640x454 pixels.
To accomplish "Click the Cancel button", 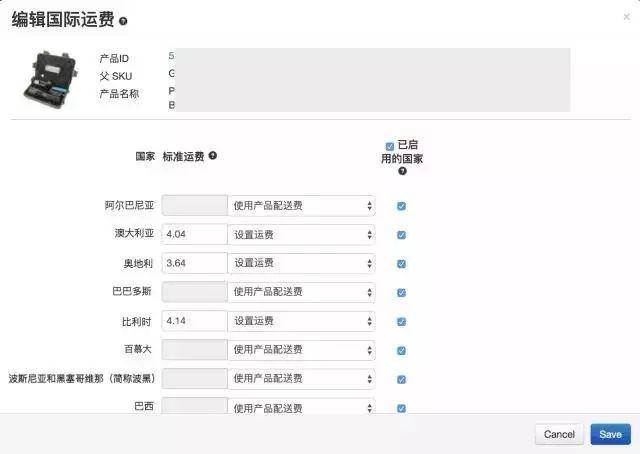I will pos(559,434).
